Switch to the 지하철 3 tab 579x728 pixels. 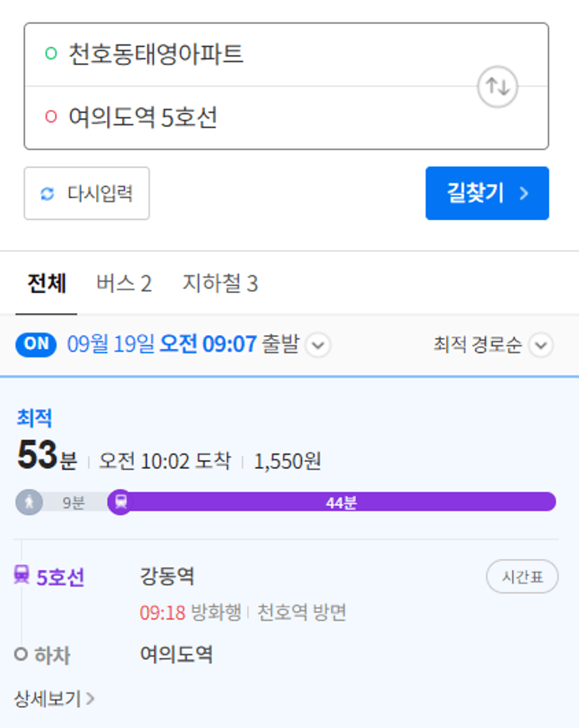(x=220, y=284)
